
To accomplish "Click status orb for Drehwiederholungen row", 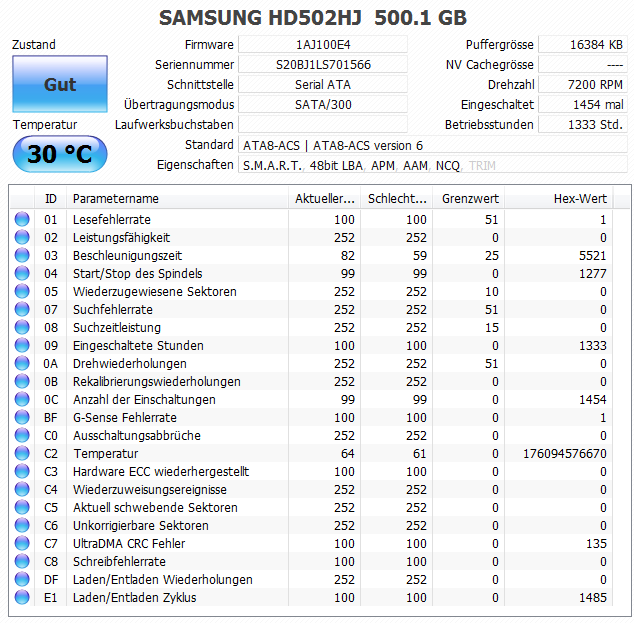I will pyautogui.click(x=22, y=363).
